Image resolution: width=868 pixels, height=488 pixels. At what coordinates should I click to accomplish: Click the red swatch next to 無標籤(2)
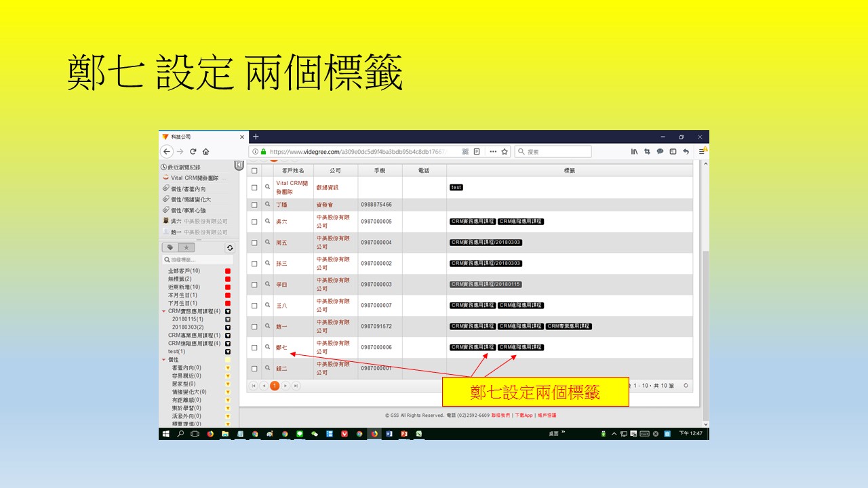228,279
